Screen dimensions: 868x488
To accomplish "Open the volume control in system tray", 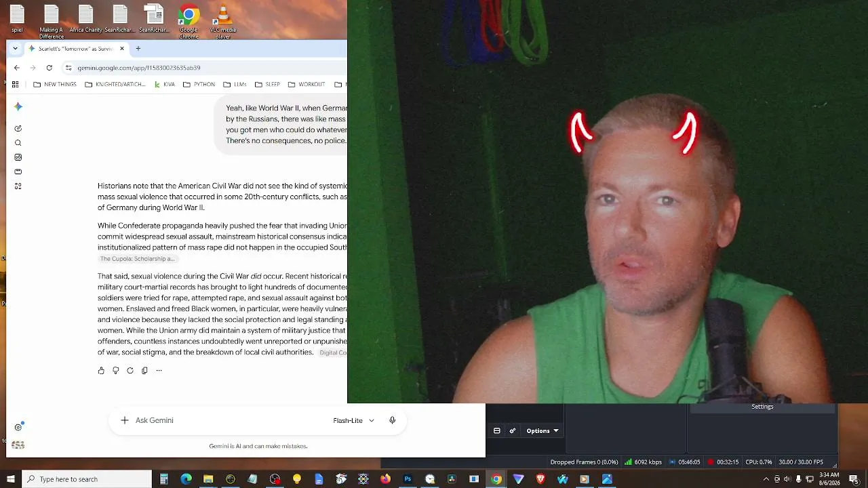I will 787,479.
